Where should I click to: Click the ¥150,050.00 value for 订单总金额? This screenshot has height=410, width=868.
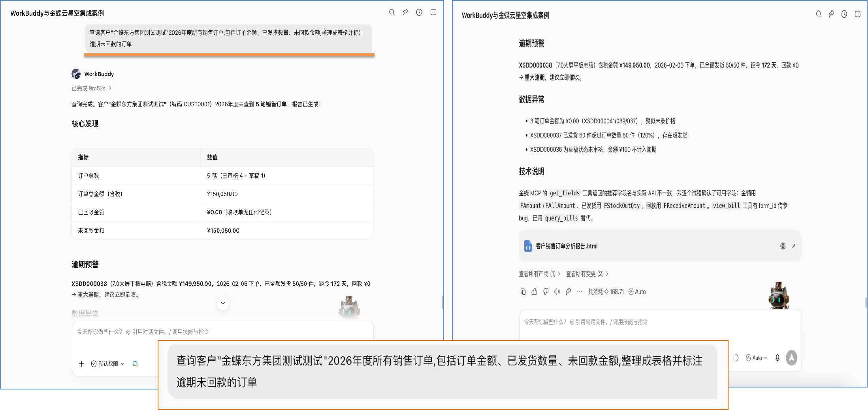pyautogui.click(x=222, y=194)
